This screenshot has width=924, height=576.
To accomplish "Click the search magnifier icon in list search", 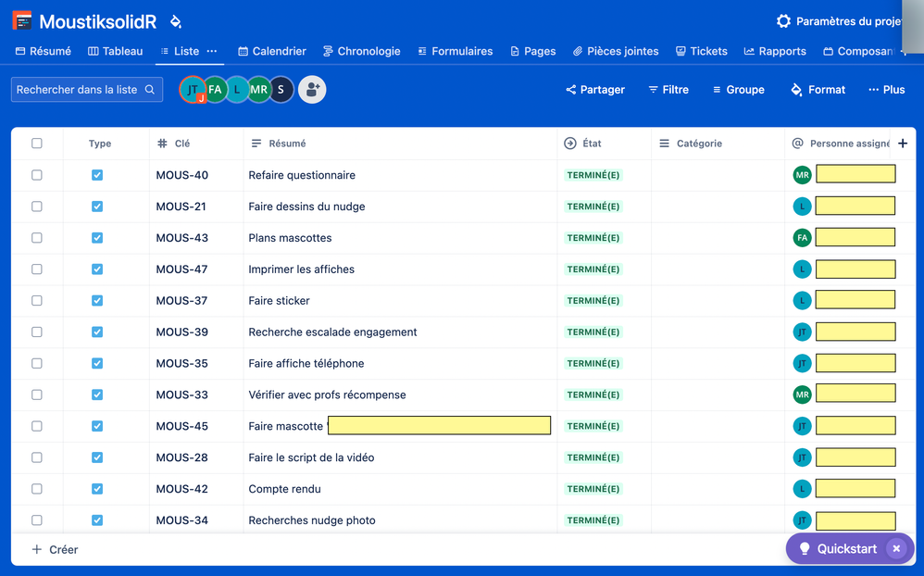I will [x=150, y=90].
